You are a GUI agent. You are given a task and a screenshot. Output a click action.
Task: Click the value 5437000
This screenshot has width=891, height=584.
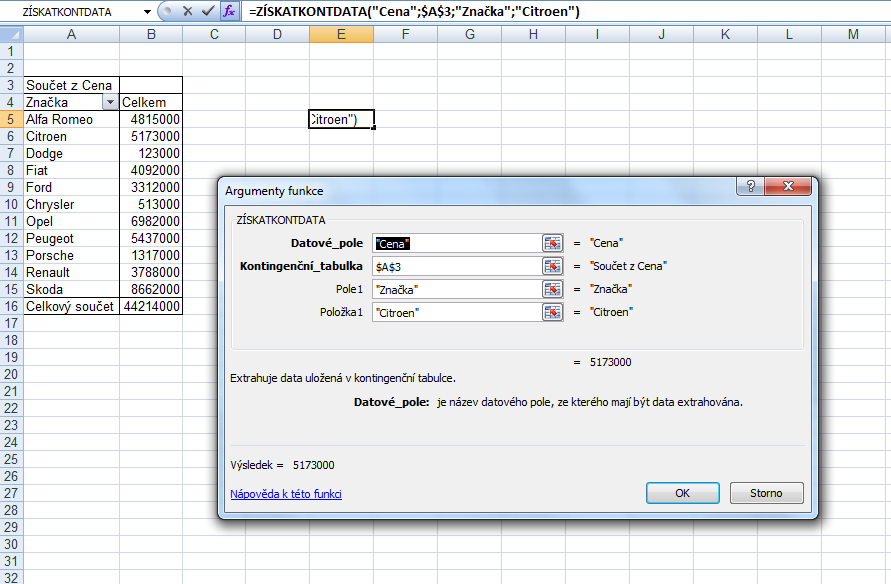point(151,239)
